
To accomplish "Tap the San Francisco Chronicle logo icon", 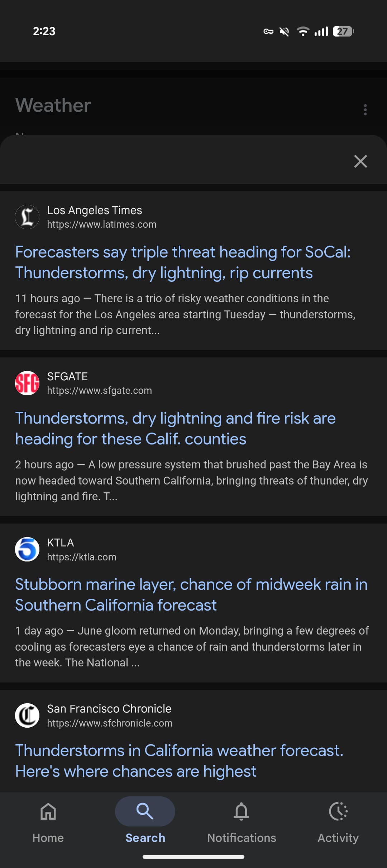I will (x=27, y=715).
